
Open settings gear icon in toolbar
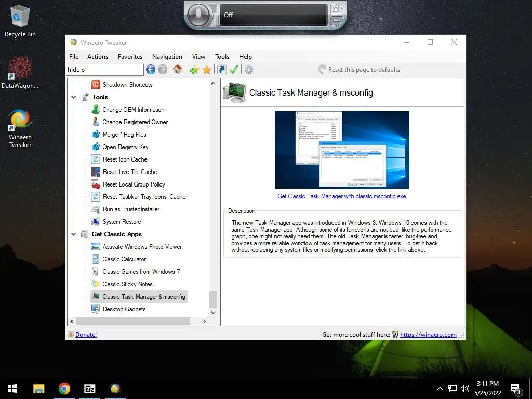pos(249,70)
